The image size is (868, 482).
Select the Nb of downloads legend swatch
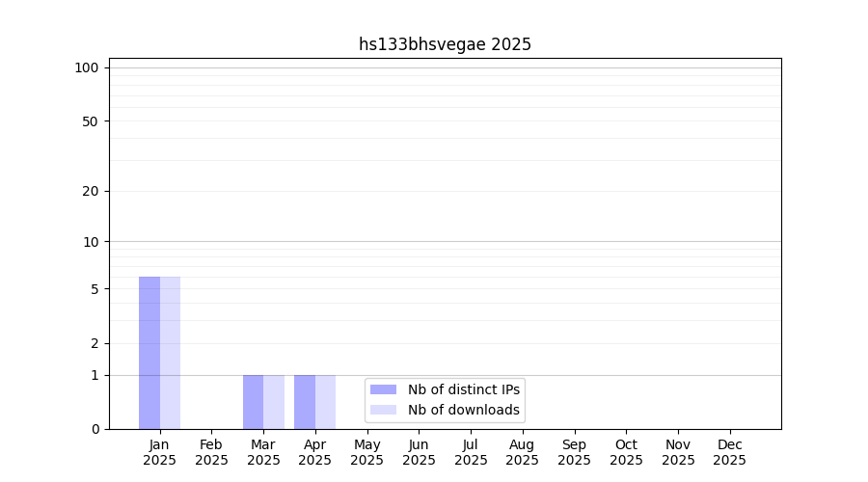pyautogui.click(x=383, y=410)
